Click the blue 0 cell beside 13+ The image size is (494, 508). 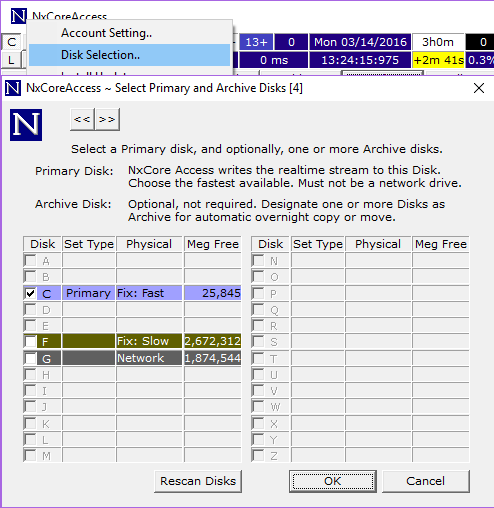[x=291, y=42]
